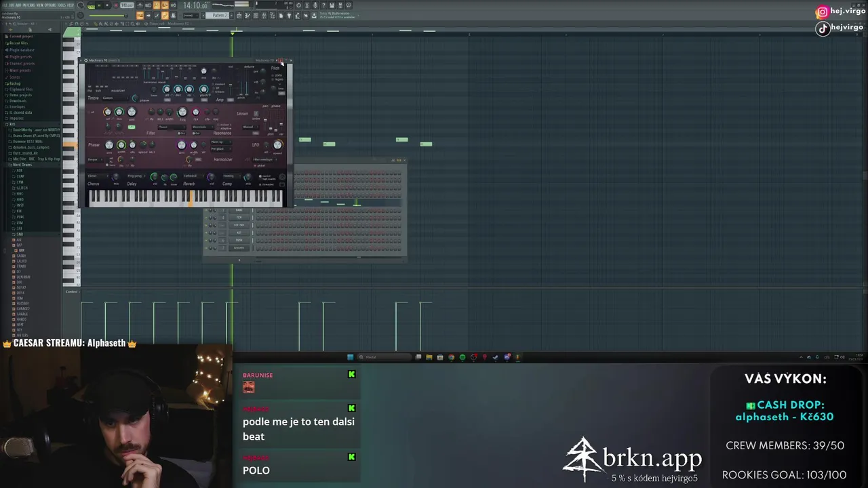Open the Unison Blurred dropdown

coord(251,127)
